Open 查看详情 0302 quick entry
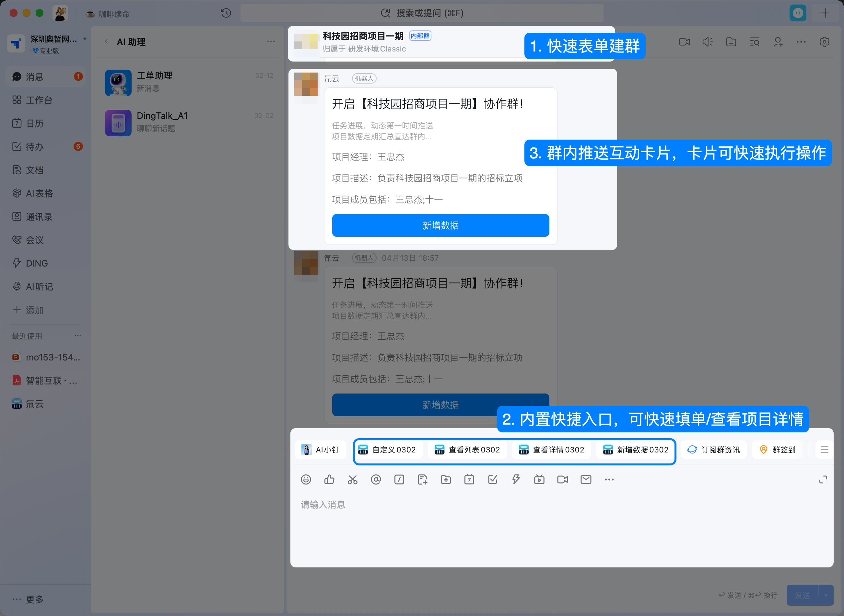844x616 pixels. (551, 450)
